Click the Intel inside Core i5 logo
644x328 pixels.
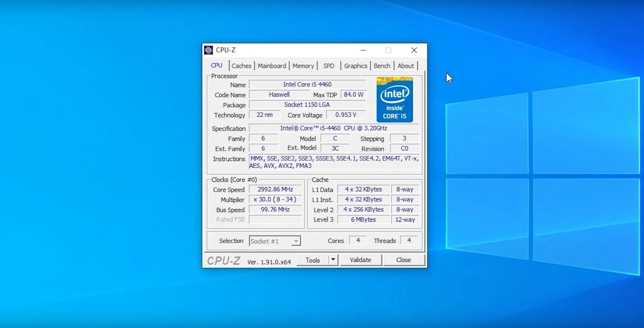395,100
